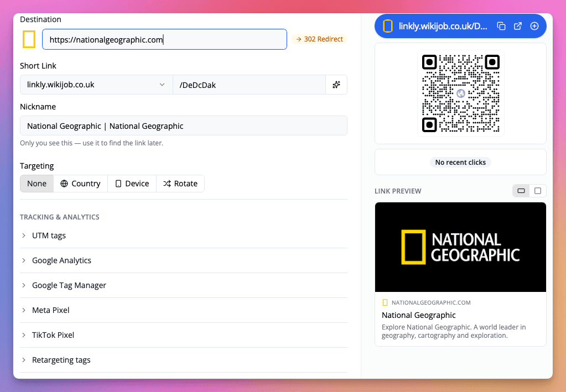Click the preview description starting Explore National Geographic
This screenshot has height=392, width=566.
pyautogui.click(x=454, y=331)
